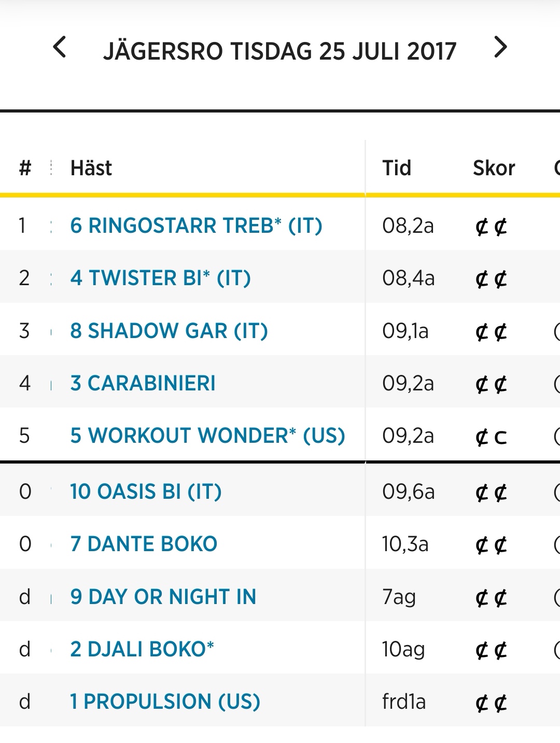Open 1 PROPULSION (US) link
The image size is (560, 743).
(x=165, y=702)
